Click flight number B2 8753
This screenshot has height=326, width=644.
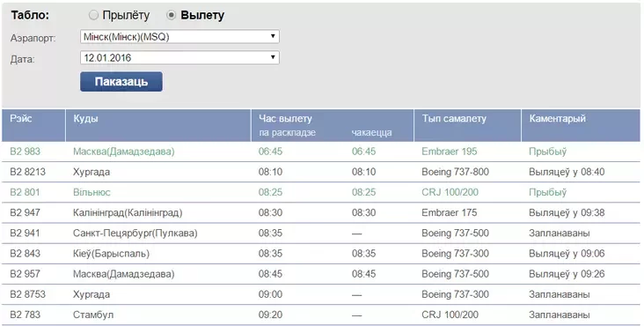pos(27,294)
